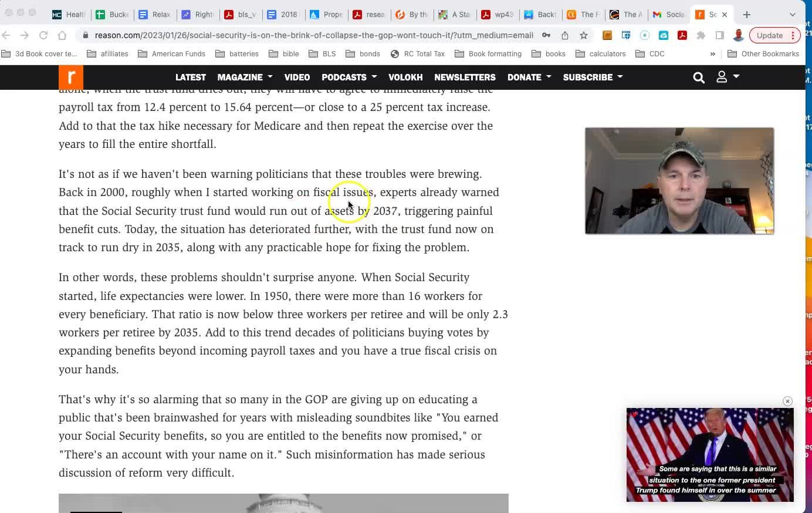The height and width of the screenshot is (513, 812).
Task: Open the Book formatting bookmark folder
Action: click(488, 54)
